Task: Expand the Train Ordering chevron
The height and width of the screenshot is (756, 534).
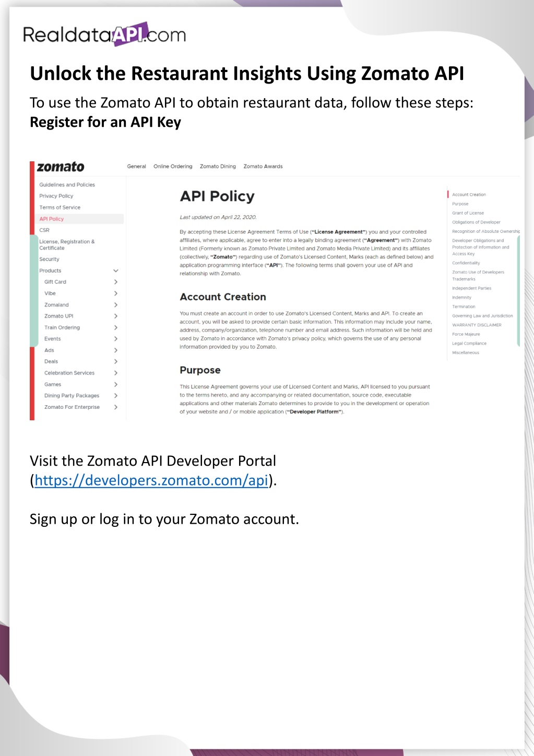Action: coord(116,328)
